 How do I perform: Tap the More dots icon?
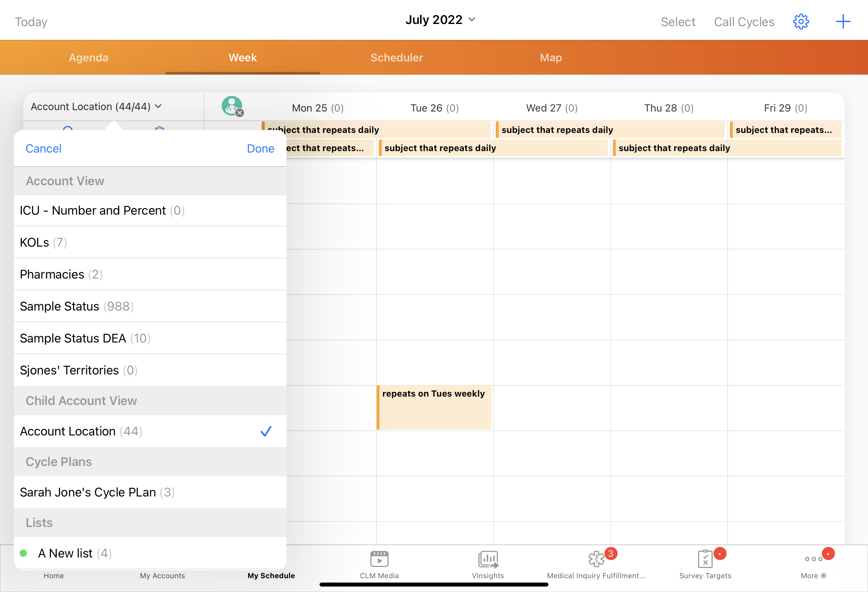[x=813, y=559]
